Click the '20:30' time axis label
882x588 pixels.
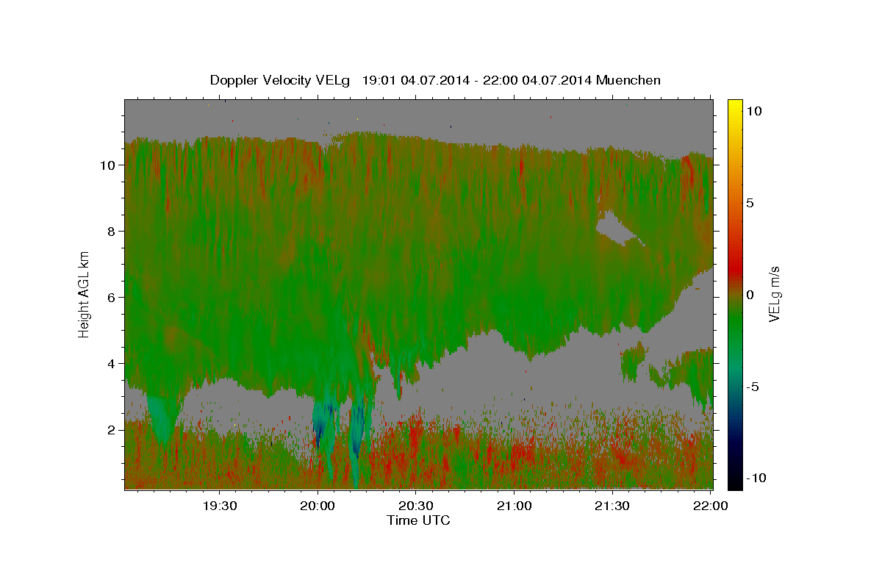pos(416,506)
